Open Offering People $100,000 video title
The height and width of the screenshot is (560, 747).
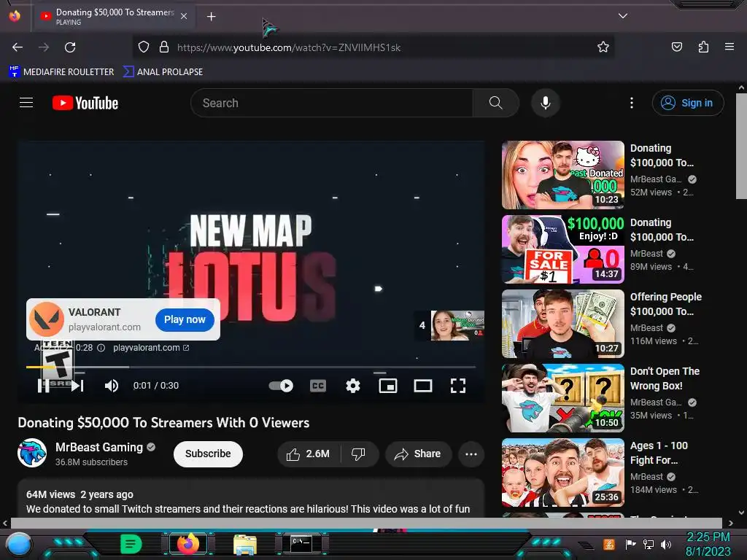tap(666, 304)
